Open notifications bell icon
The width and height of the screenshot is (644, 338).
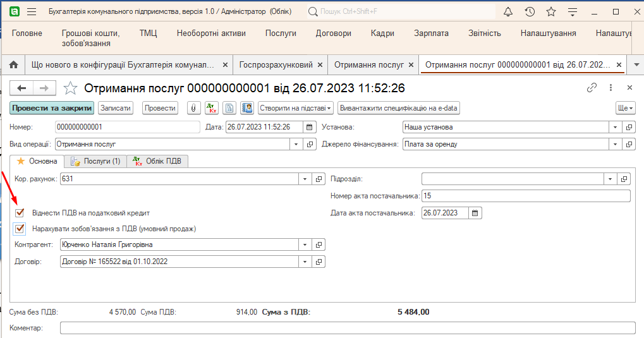click(x=508, y=12)
